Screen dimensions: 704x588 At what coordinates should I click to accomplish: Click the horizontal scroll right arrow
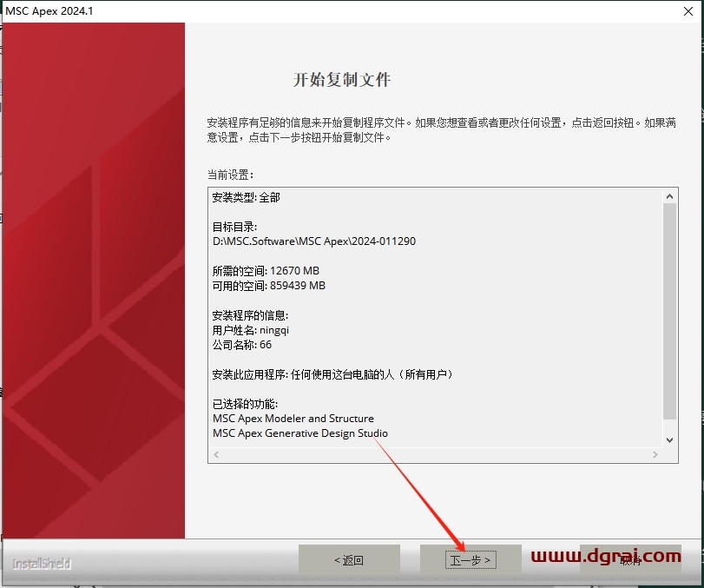[x=655, y=454]
